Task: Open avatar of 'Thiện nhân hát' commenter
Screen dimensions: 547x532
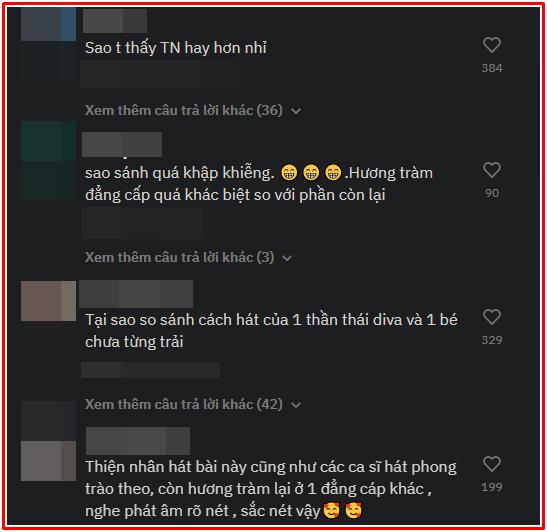Action: coord(48,461)
